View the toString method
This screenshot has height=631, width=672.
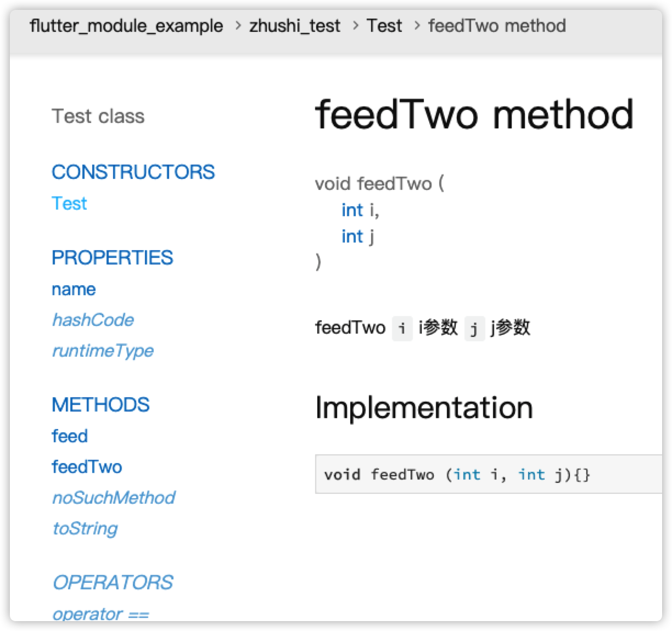(85, 528)
